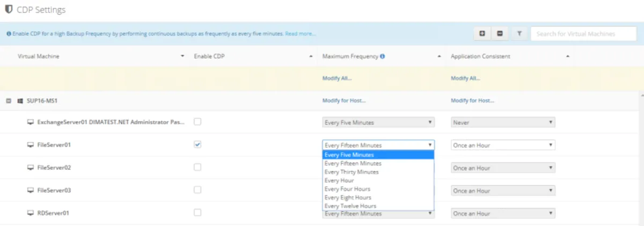The width and height of the screenshot is (644, 226).
Task: Click the Maximum Frequency info icon
Action: [x=383, y=56]
